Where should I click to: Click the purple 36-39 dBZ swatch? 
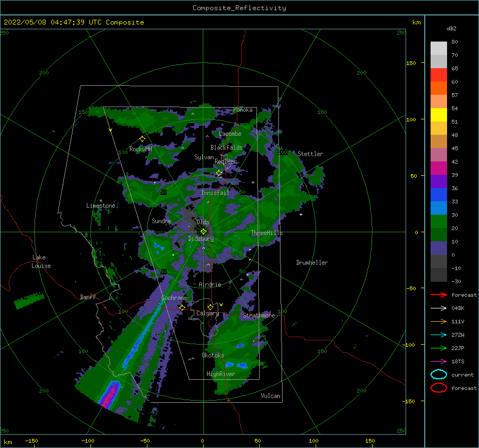[x=439, y=181]
